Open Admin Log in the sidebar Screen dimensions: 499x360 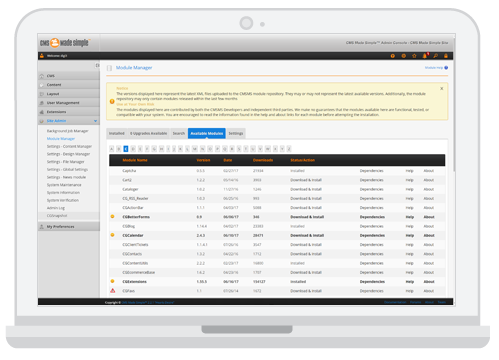[x=56, y=208]
